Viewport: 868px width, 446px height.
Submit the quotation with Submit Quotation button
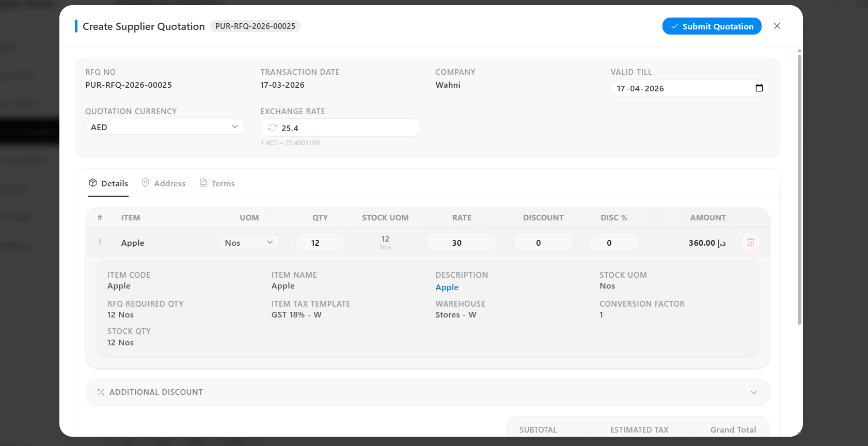point(712,26)
